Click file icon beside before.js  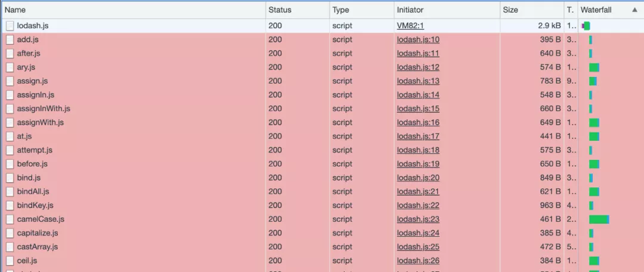(x=10, y=164)
